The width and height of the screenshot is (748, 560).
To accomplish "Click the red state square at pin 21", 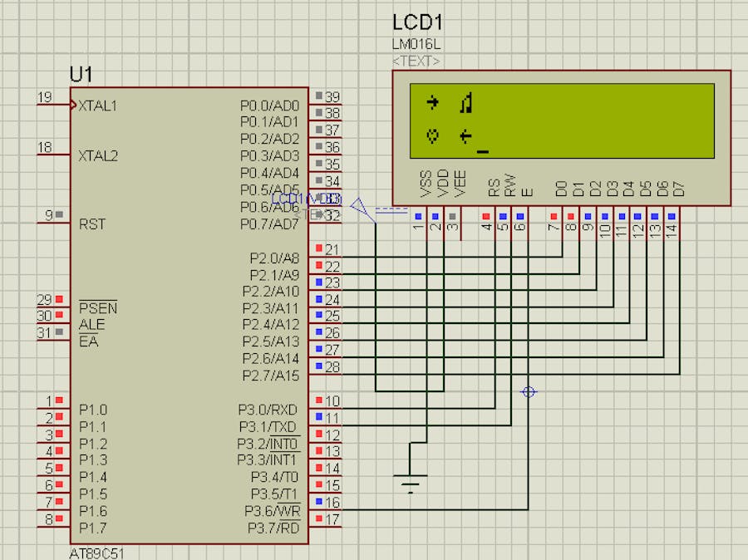I will point(319,248).
